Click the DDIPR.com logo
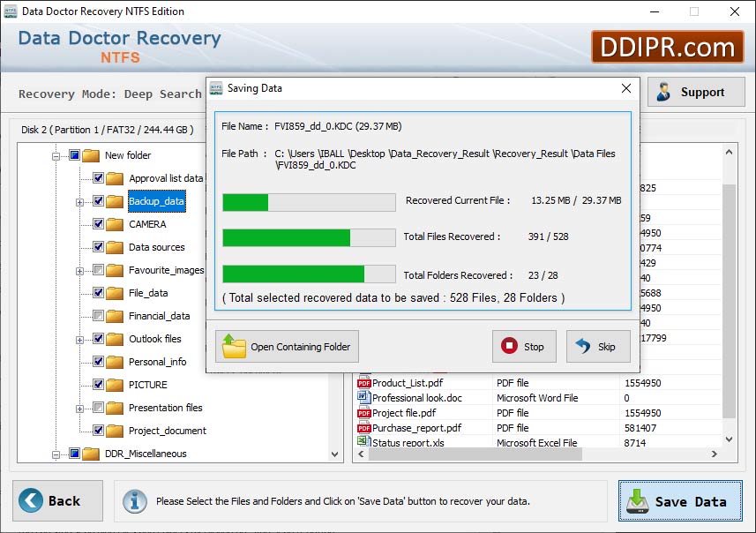This screenshot has width=756, height=533. pos(667,48)
